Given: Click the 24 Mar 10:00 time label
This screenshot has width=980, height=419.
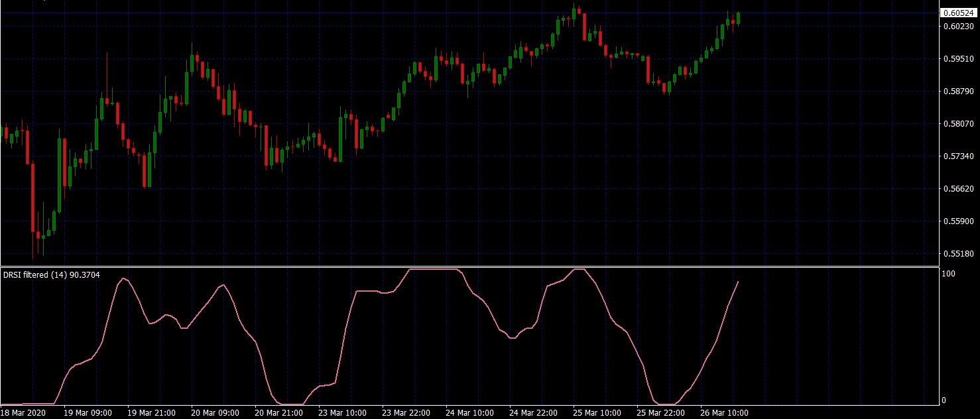Looking at the screenshot, I should tap(470, 413).
